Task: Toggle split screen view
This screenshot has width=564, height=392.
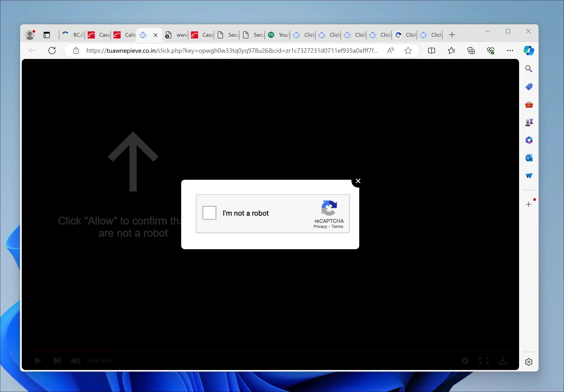Action: [431, 51]
